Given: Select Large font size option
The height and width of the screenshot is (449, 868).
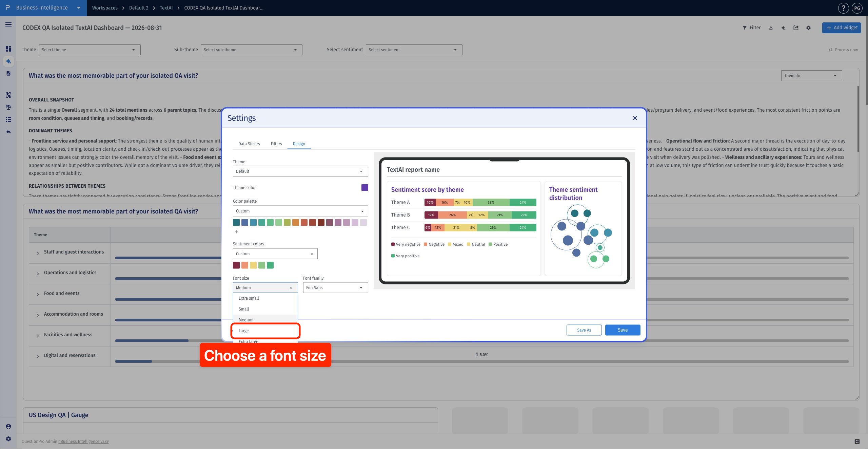Looking at the screenshot, I should click(265, 331).
